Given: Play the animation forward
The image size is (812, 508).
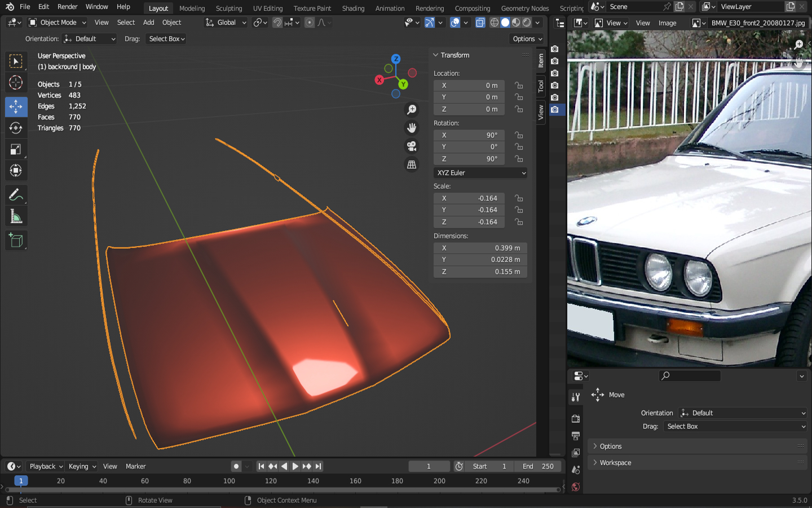Looking at the screenshot, I should pos(295,466).
